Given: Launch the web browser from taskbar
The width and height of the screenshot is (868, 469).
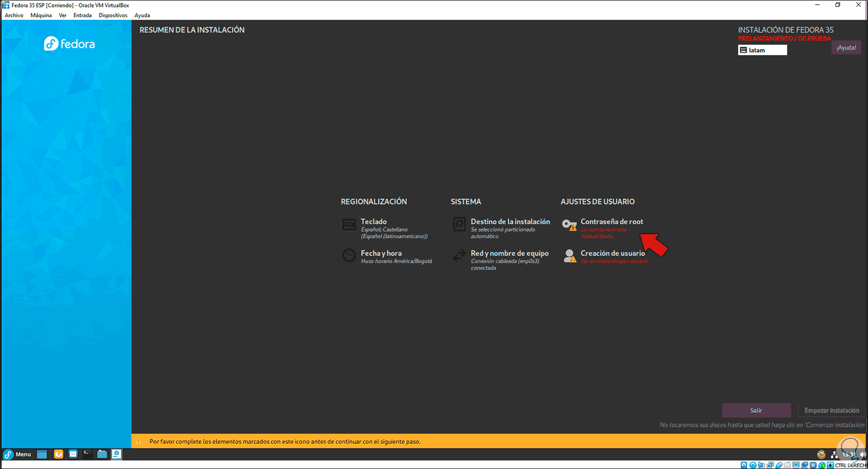Looking at the screenshot, I should (x=58, y=455).
